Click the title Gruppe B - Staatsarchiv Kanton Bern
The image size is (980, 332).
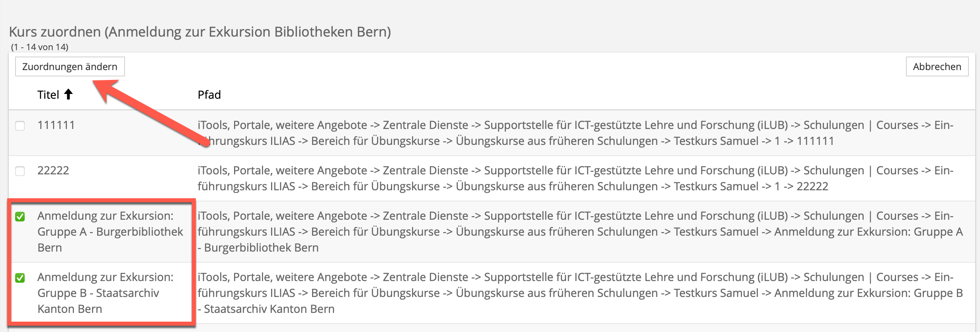click(105, 293)
